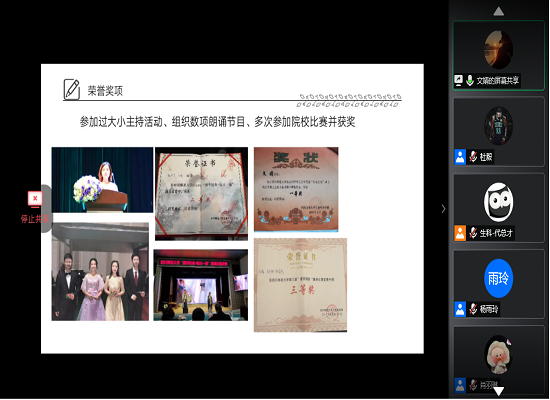Click the orange user icon for 生科-代总才
This screenshot has height=400, width=550.
[460, 233]
